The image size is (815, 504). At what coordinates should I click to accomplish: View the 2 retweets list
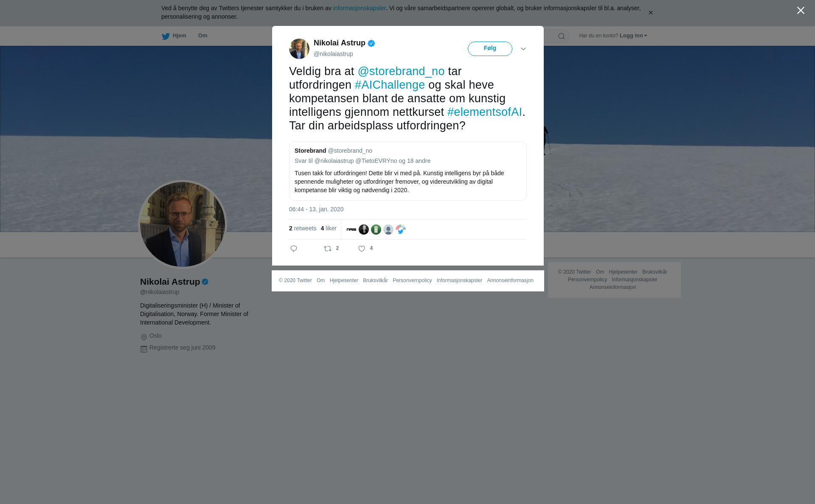tap(303, 228)
